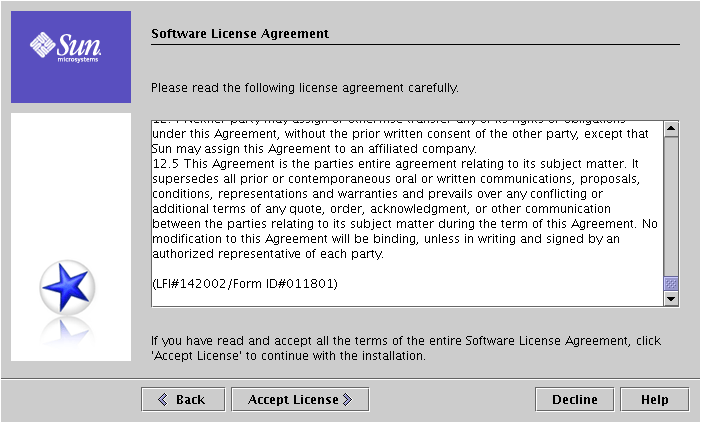Click the Sun Microsystems logo
Screen dimensions: 701x423
coord(66,46)
